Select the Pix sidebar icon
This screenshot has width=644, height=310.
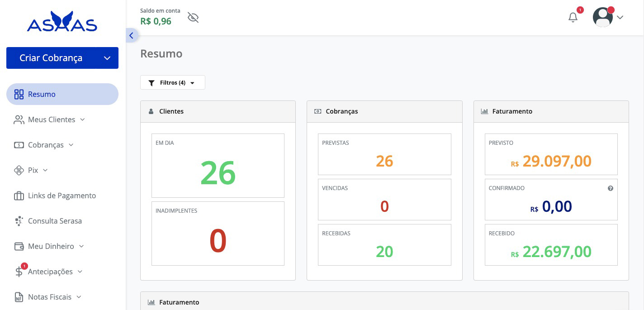click(x=19, y=170)
